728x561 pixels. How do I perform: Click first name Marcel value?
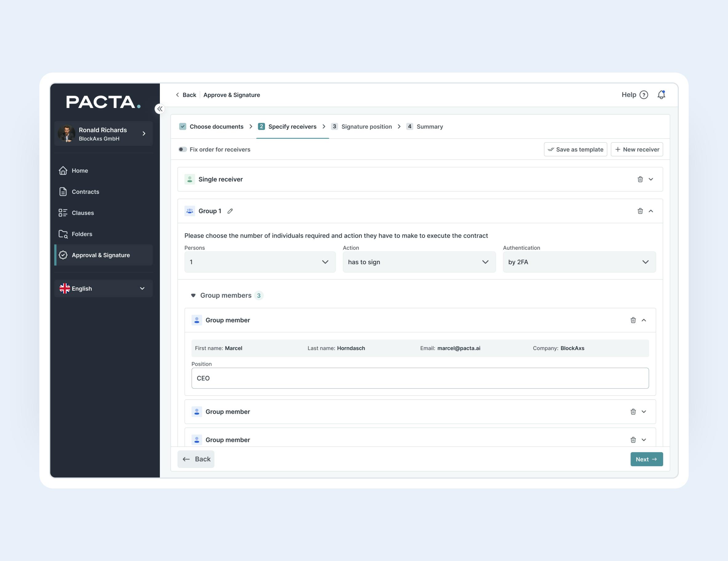(233, 348)
